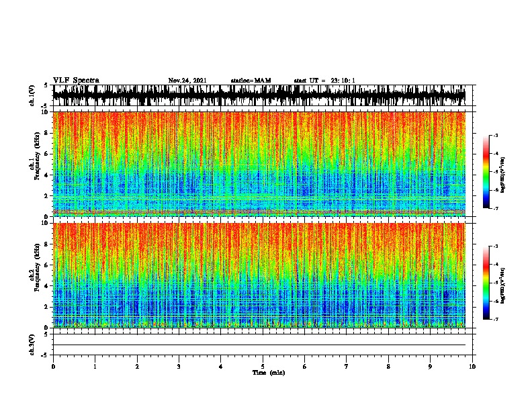Click the "station=MAM" header text
Viewport: 532px width, 411px height.
[251, 81]
